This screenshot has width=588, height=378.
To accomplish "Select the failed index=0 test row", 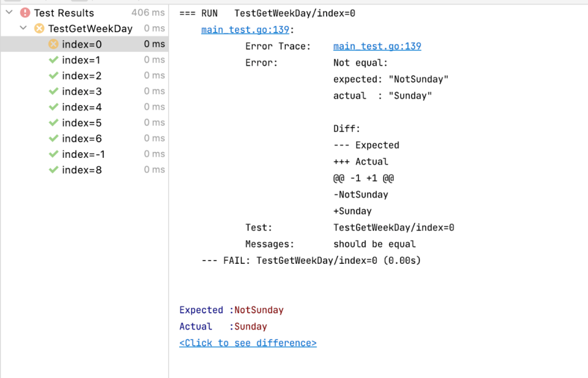I will coord(82,44).
